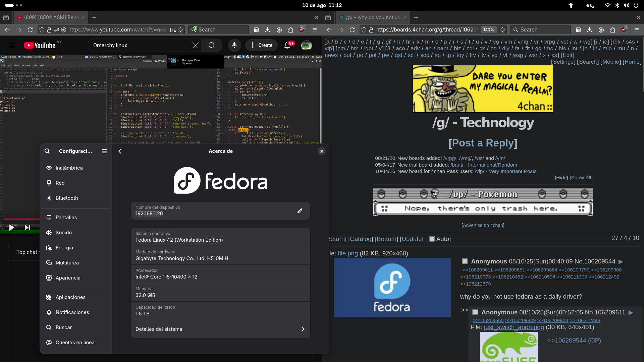Screen dimensions: 644x362
Task: Click the YouTube logo
Action: [x=40, y=45]
